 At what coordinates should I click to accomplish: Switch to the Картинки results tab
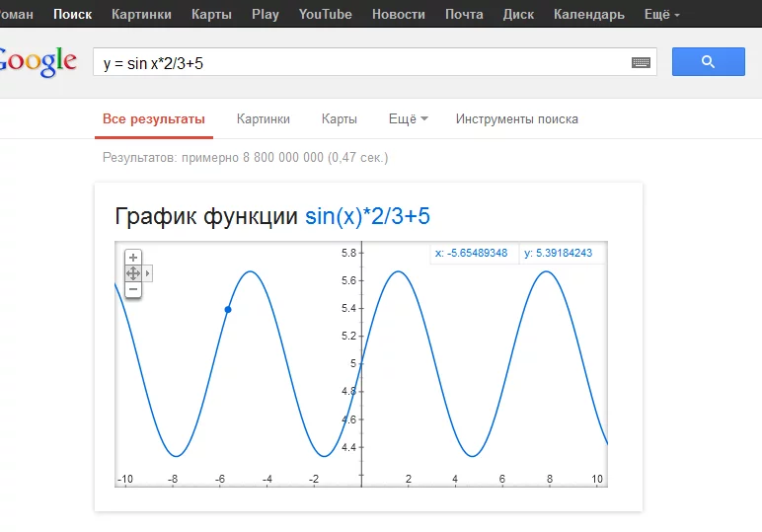[x=264, y=119]
